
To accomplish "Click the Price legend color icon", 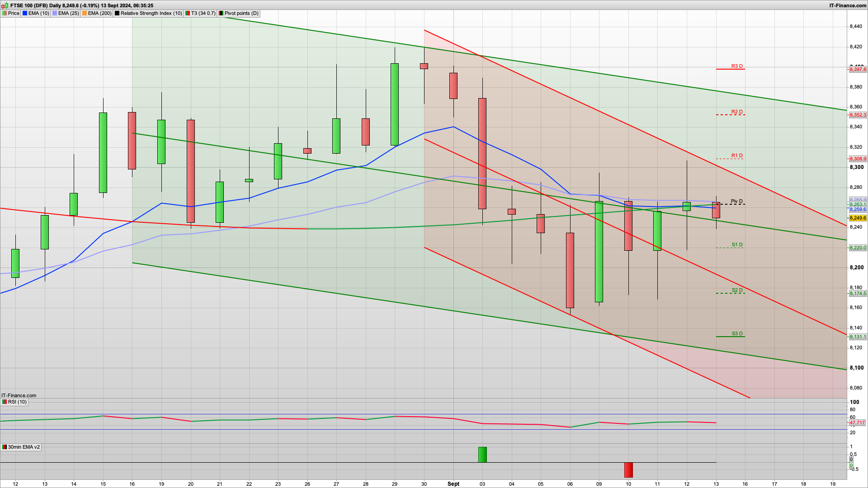I will tap(5, 13).
